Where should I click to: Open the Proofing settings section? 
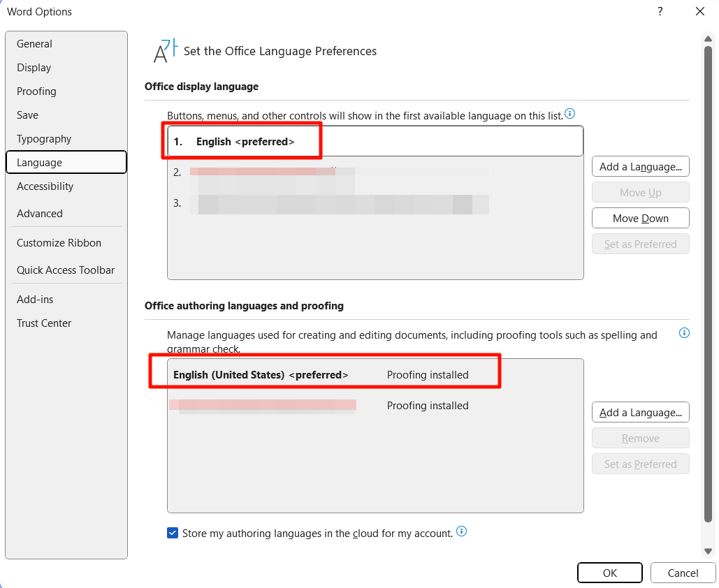(x=36, y=91)
